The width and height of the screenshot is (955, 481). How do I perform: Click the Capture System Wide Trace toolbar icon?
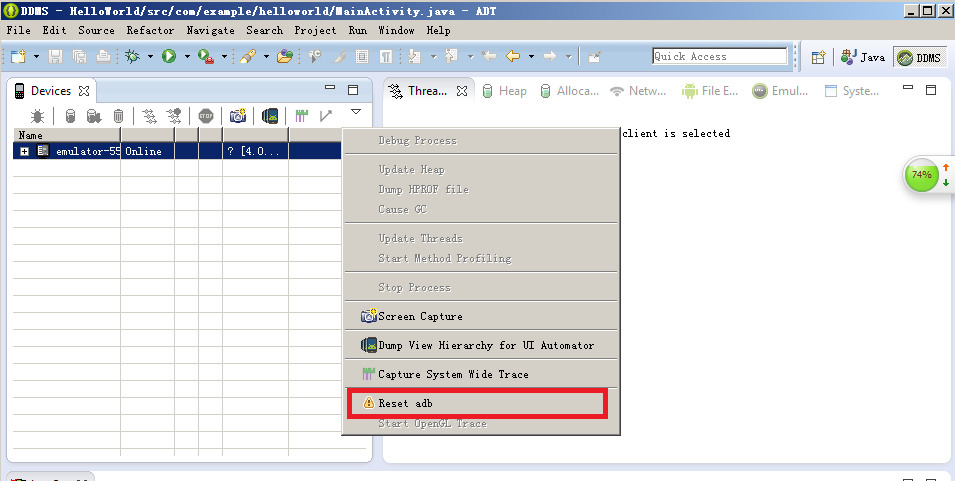coord(301,116)
